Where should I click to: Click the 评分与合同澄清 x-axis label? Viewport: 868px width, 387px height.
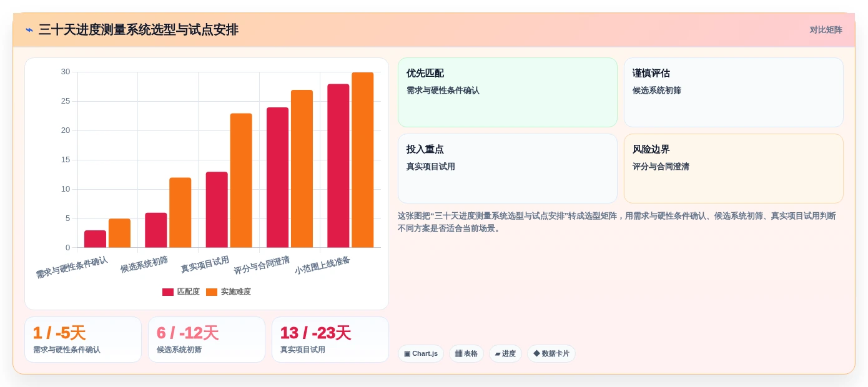(x=262, y=265)
